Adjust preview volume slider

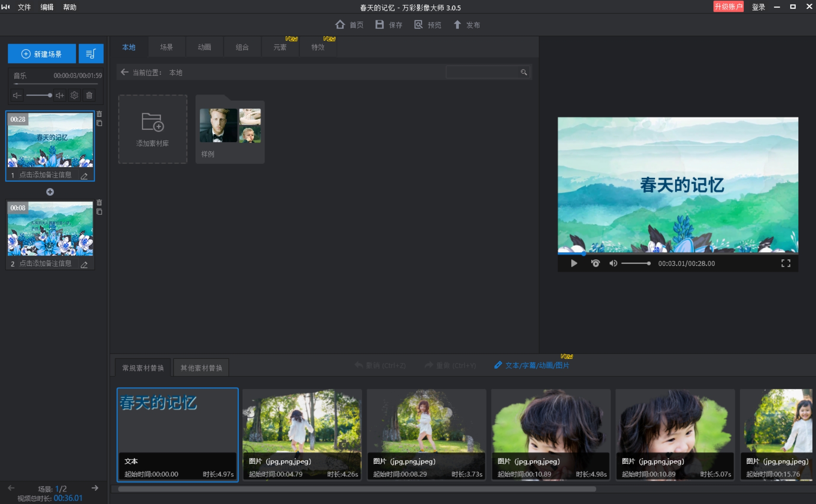tap(636, 263)
